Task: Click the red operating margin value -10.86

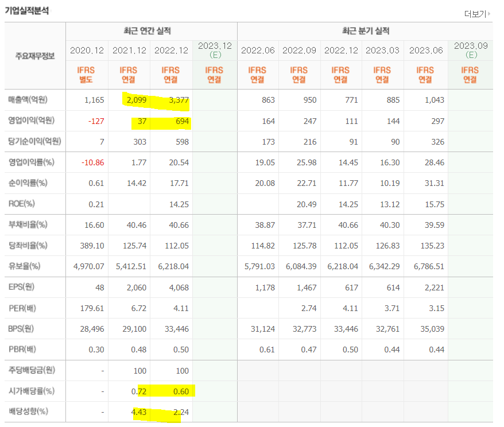Action: 93,162
